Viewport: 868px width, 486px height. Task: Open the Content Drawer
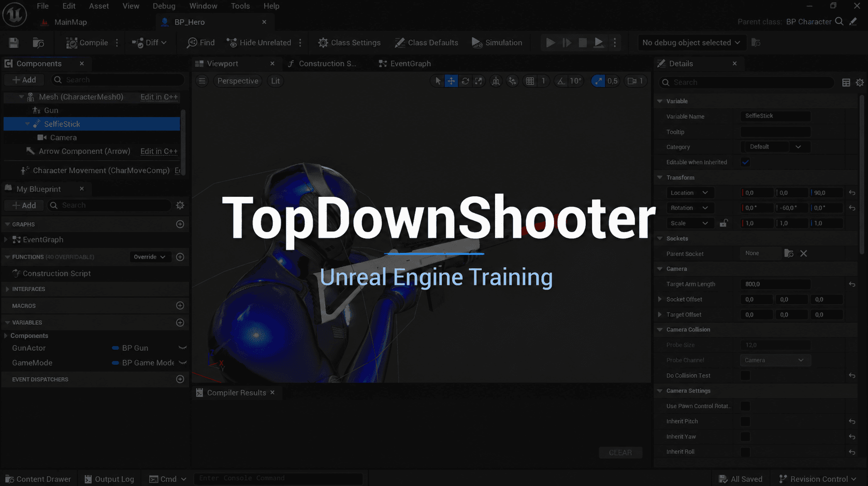tap(38, 479)
